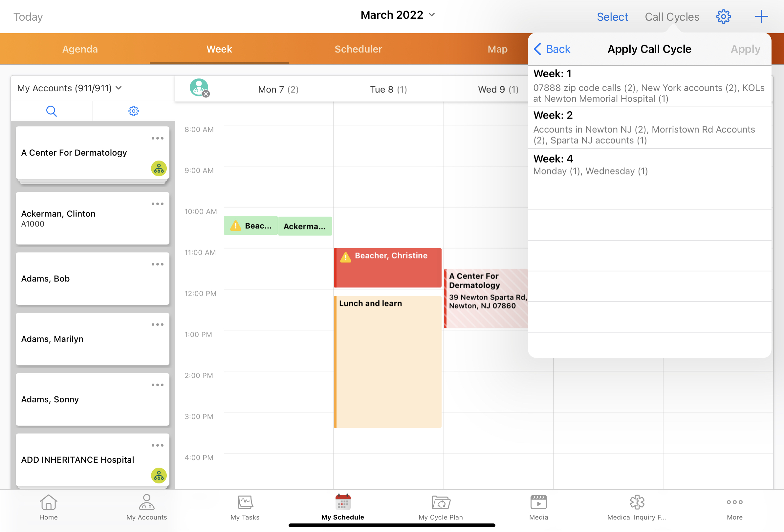Viewport: 784px width, 532px height.
Task: Expand the March 2022 month dropdown
Action: point(398,15)
